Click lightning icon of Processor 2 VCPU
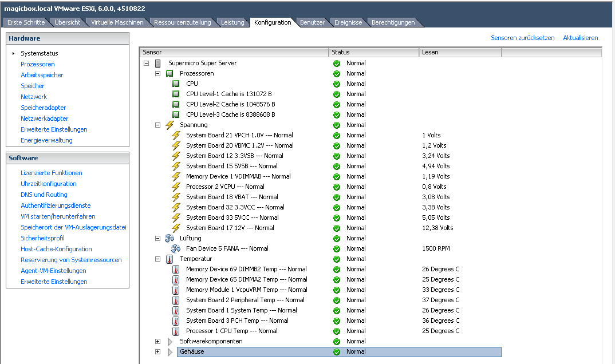The height and width of the screenshot is (364, 615). 176,187
